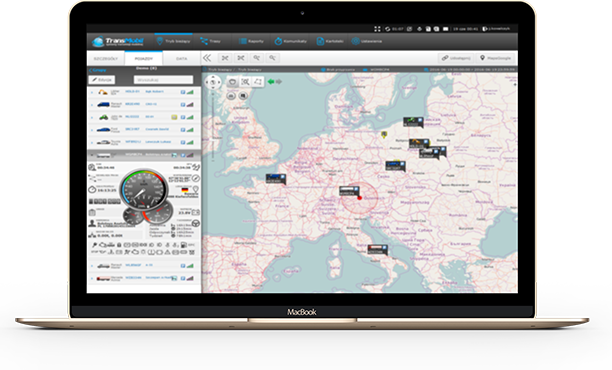Expand the grey Renault Master van row

tap(92, 266)
